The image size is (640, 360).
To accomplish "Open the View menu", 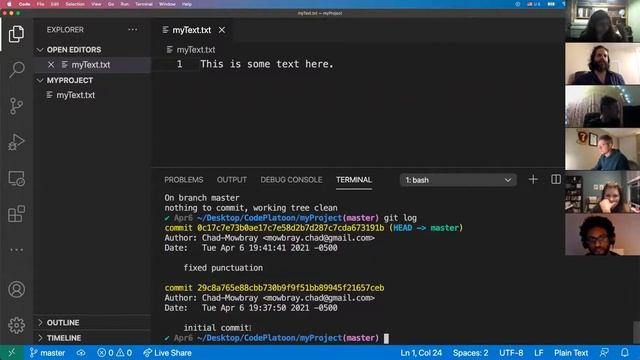I will point(96,4).
